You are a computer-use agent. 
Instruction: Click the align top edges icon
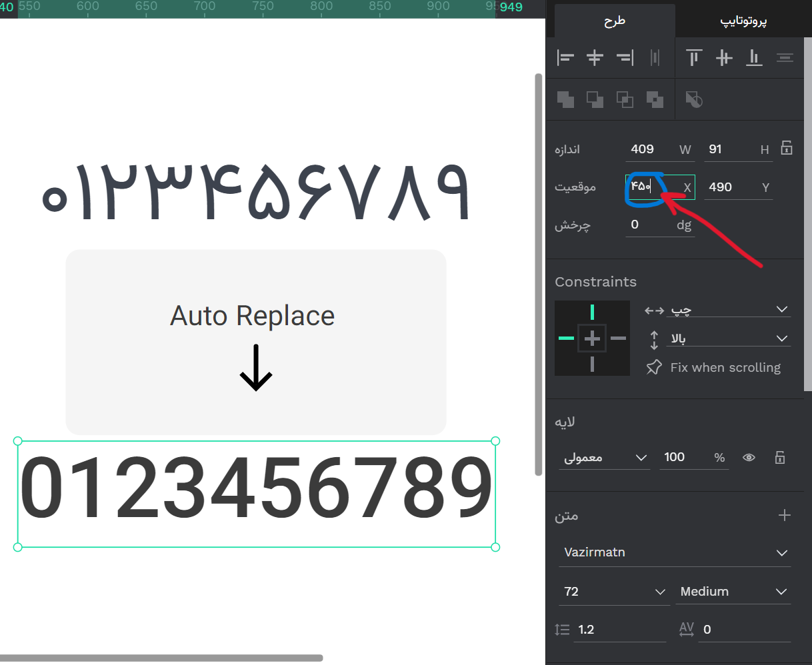(693, 58)
